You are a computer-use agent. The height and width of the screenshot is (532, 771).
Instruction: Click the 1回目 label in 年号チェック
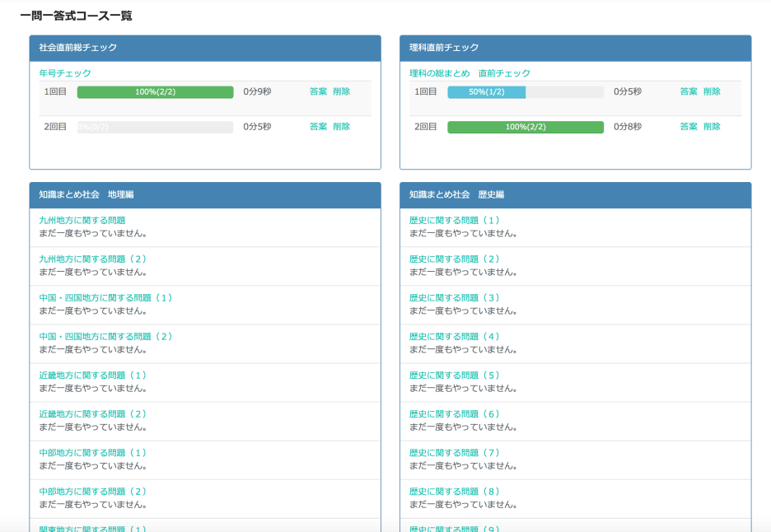(55, 91)
